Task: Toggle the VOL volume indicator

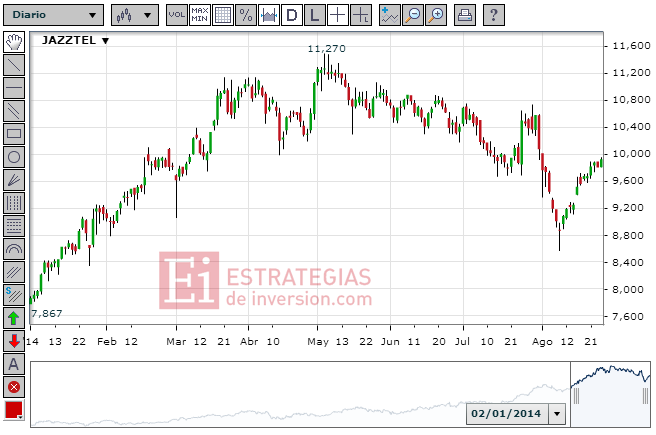Action: pyautogui.click(x=177, y=15)
